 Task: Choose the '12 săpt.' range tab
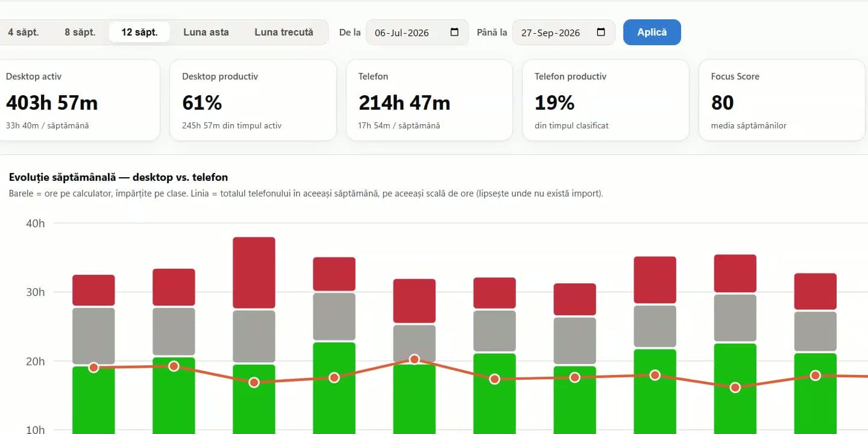tap(139, 33)
